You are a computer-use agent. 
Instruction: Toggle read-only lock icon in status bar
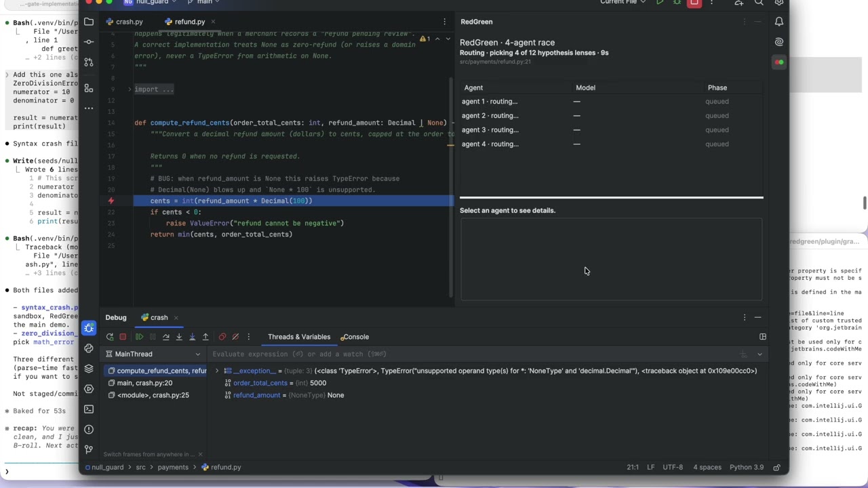(x=777, y=467)
